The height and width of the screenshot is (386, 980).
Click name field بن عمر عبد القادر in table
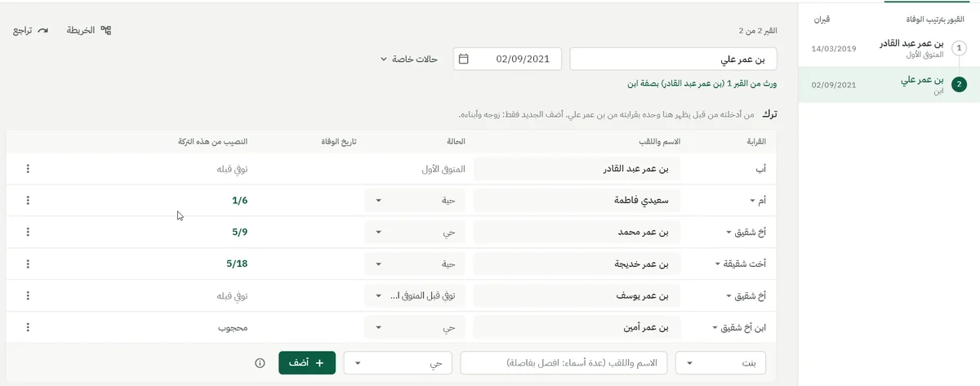577,169
